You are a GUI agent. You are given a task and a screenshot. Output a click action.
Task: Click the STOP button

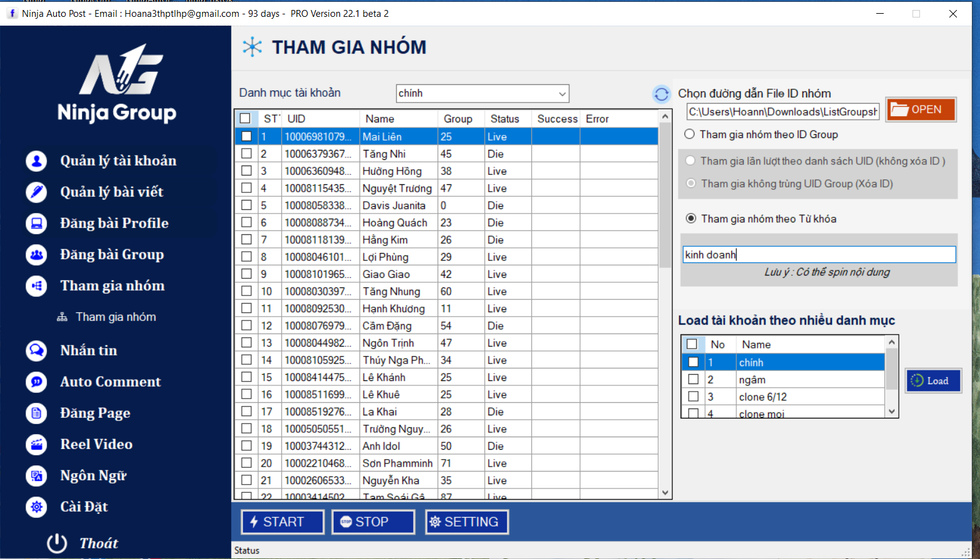(373, 522)
